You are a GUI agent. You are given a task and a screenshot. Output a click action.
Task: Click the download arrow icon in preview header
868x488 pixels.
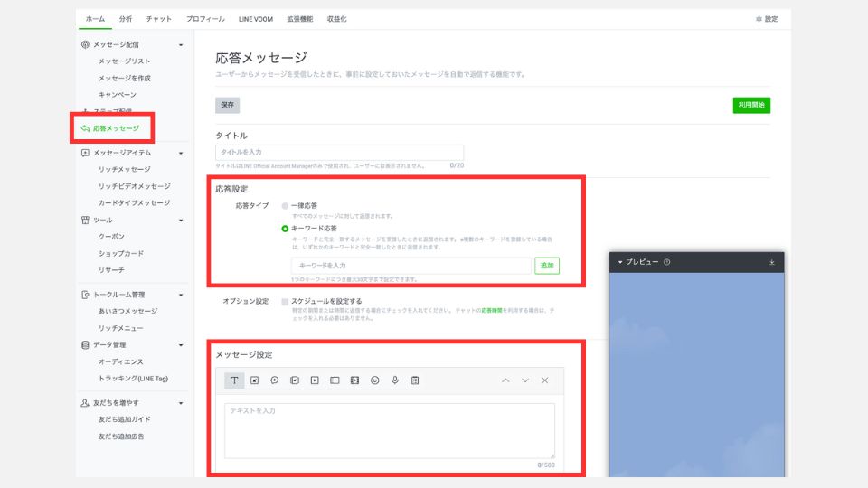771,262
